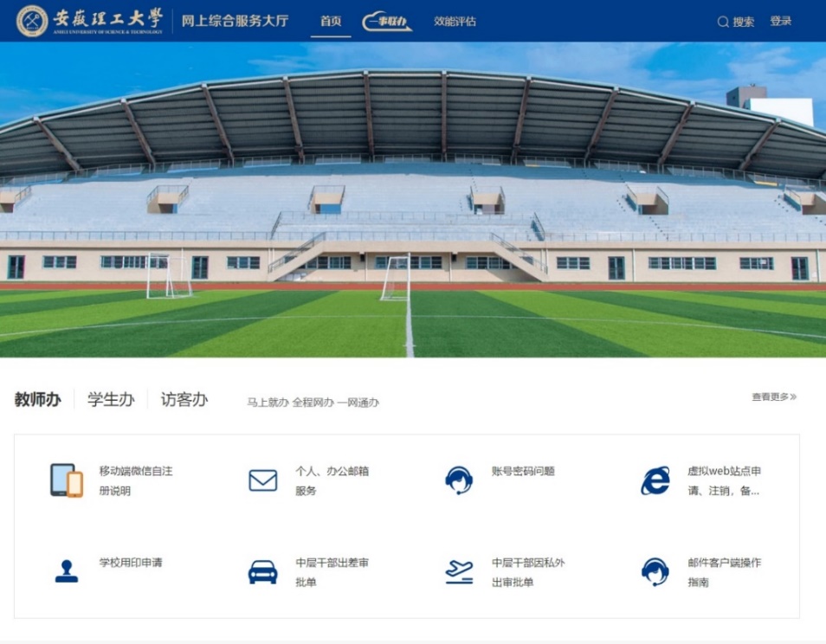826x644 pixels.
Task: Click the mobile WeChat registration device icon
Action: [x=67, y=480]
